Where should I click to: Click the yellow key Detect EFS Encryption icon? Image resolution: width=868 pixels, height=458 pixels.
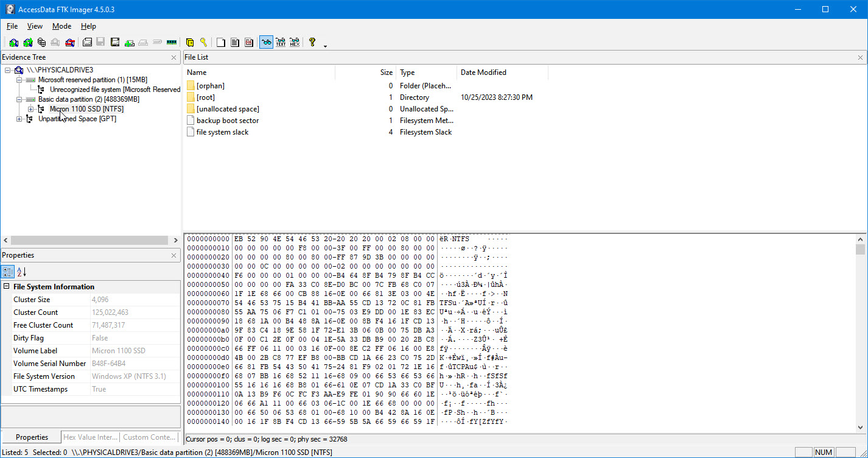203,43
